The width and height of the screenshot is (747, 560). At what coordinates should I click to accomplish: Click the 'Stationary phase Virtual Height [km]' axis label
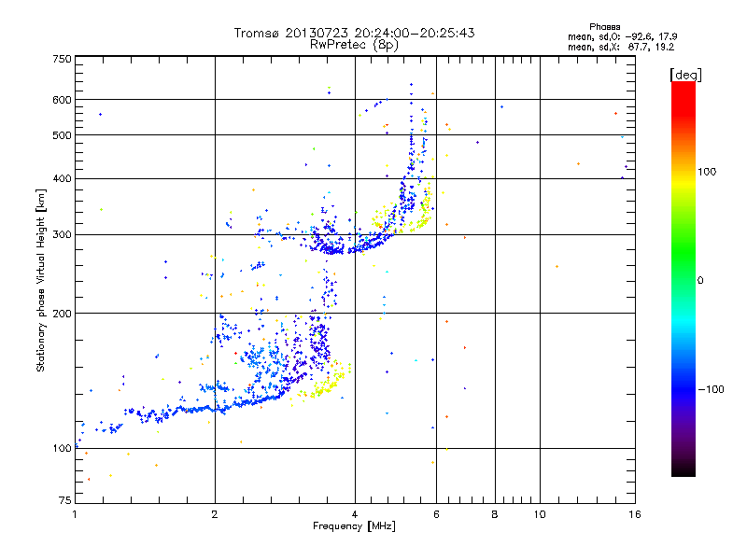point(41,280)
